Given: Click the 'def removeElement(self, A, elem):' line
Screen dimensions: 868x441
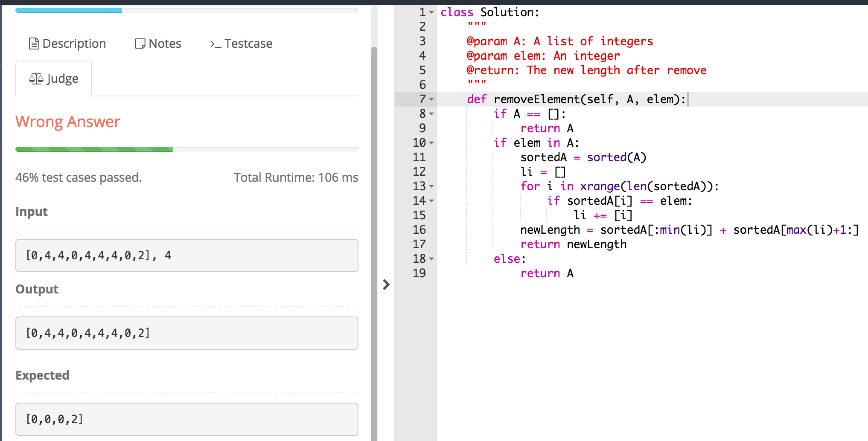Looking at the screenshot, I should 577,99.
